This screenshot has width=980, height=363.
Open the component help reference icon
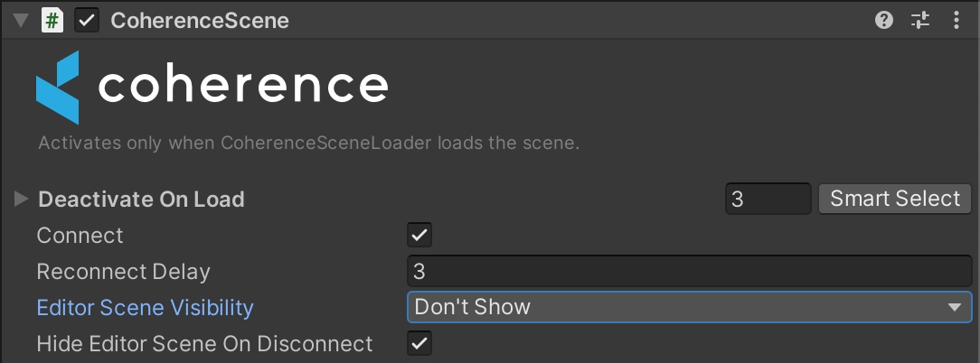(x=885, y=20)
